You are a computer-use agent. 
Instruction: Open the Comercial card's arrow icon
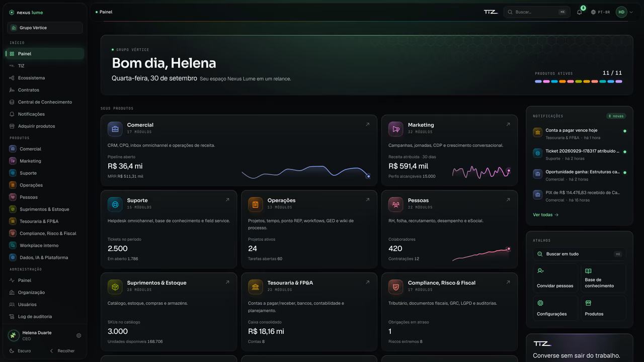coord(368,125)
